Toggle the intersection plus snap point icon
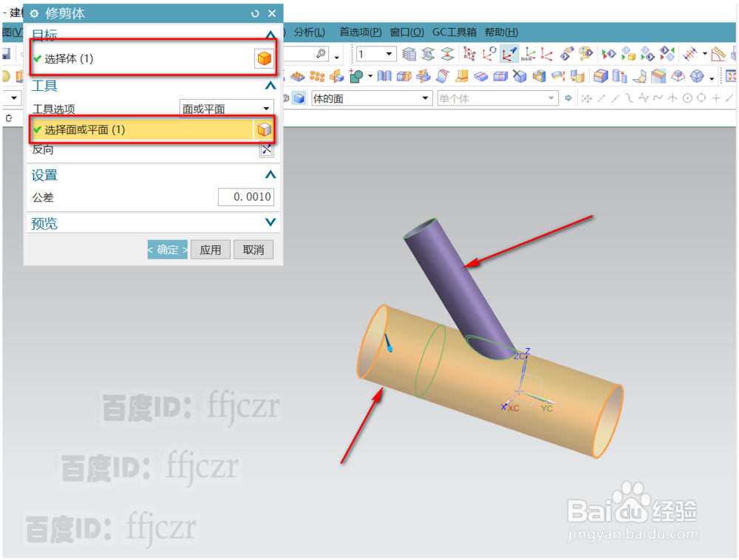739x560 pixels. tap(715, 98)
